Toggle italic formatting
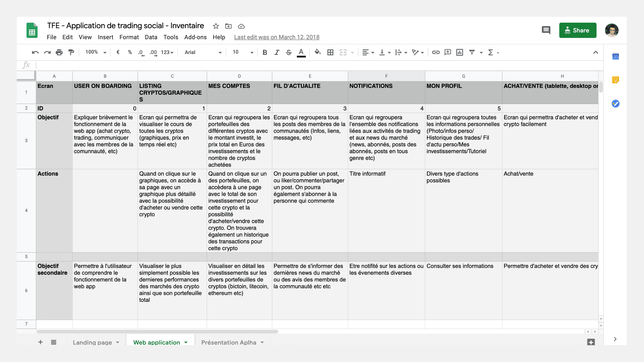644x362 pixels. point(277,52)
